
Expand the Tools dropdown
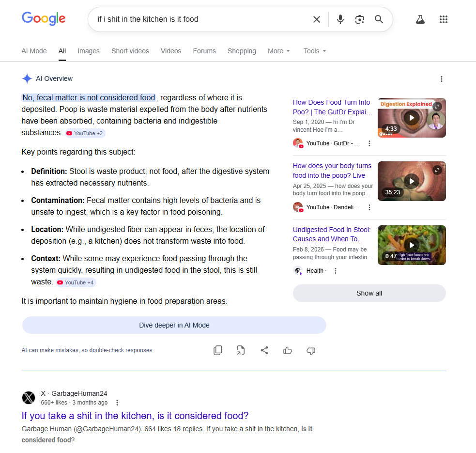[x=315, y=51]
